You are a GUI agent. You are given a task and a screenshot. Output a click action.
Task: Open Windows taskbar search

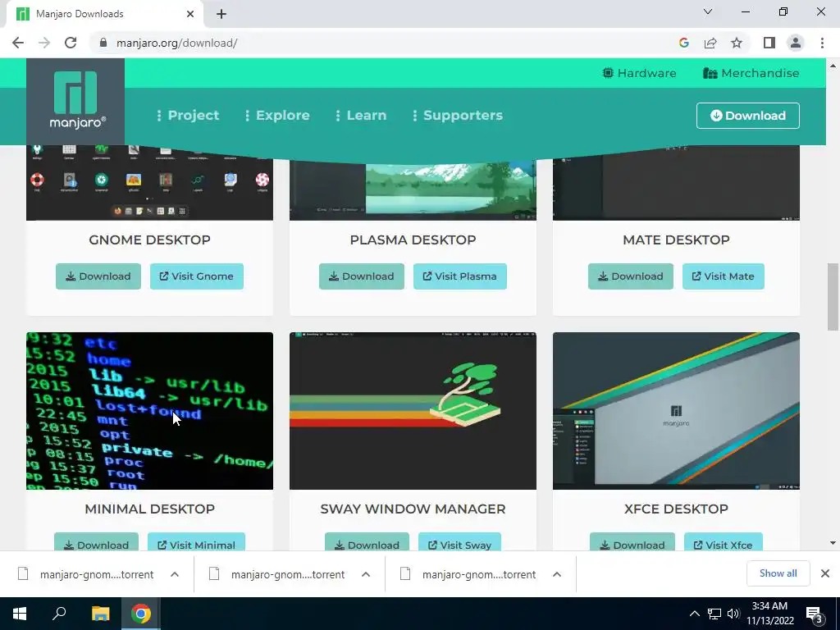pos(59,614)
